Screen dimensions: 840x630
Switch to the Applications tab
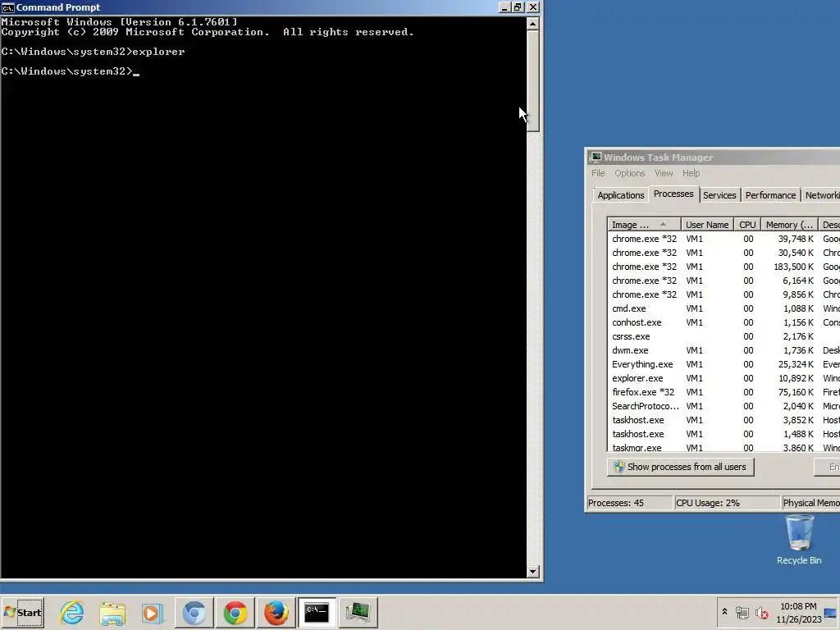tap(620, 195)
